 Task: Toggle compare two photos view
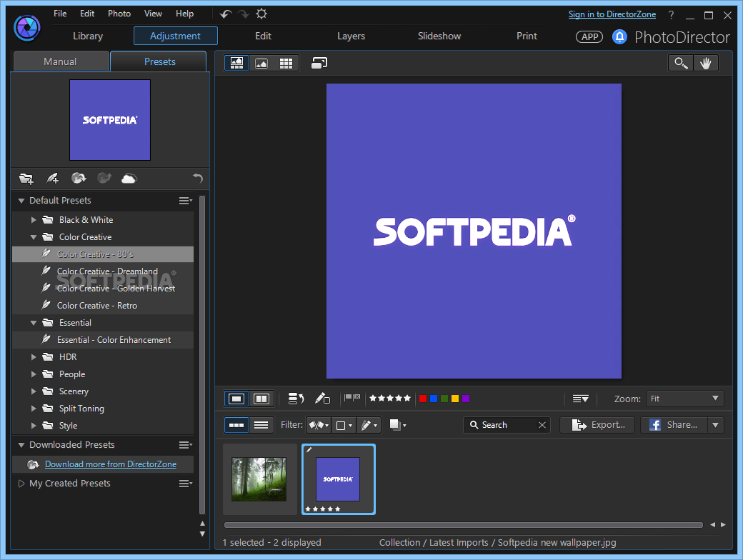click(261, 399)
